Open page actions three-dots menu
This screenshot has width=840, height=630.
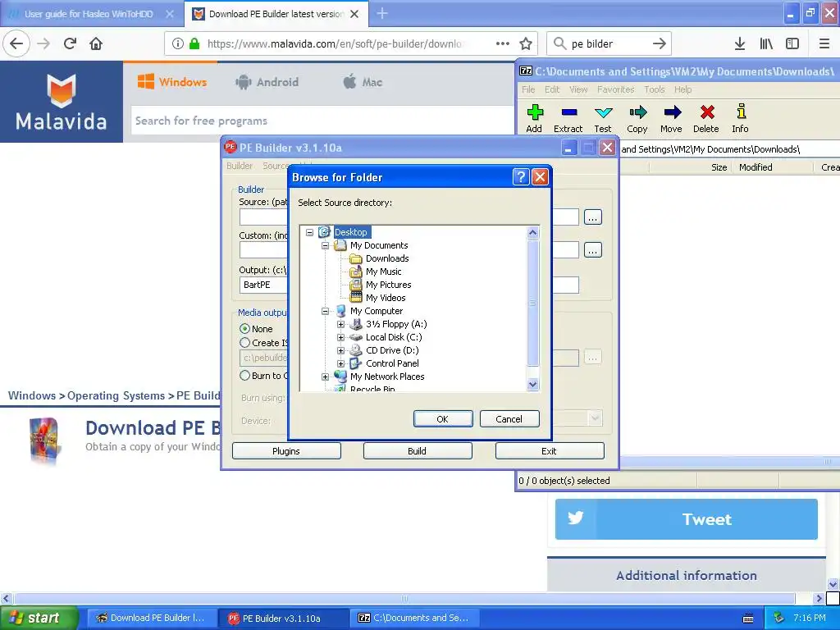click(503, 43)
